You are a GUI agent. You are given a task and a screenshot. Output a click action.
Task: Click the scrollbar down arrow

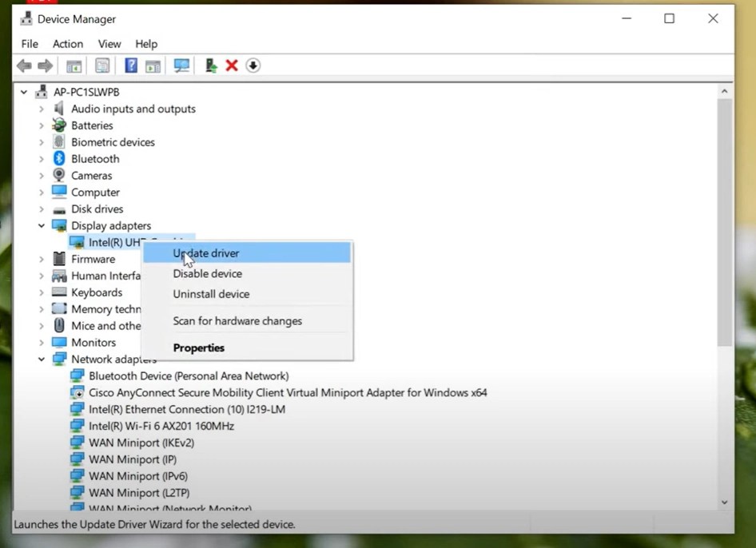coord(724,502)
